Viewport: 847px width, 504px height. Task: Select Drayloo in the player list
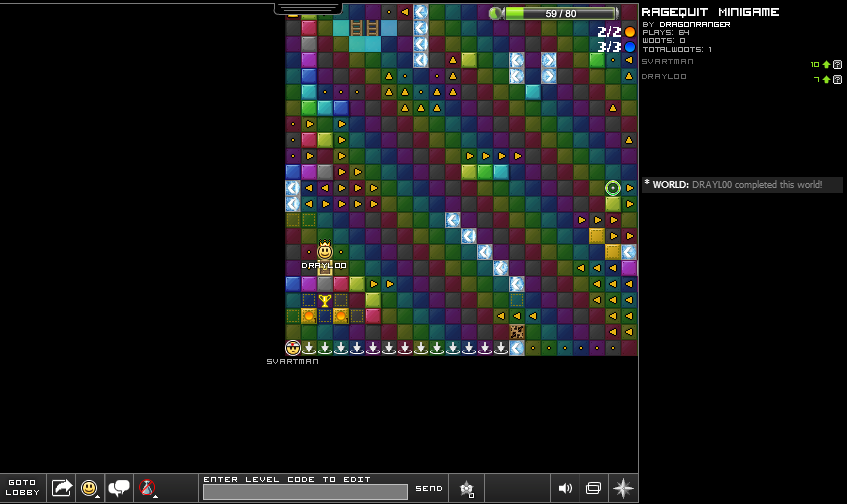(663, 76)
